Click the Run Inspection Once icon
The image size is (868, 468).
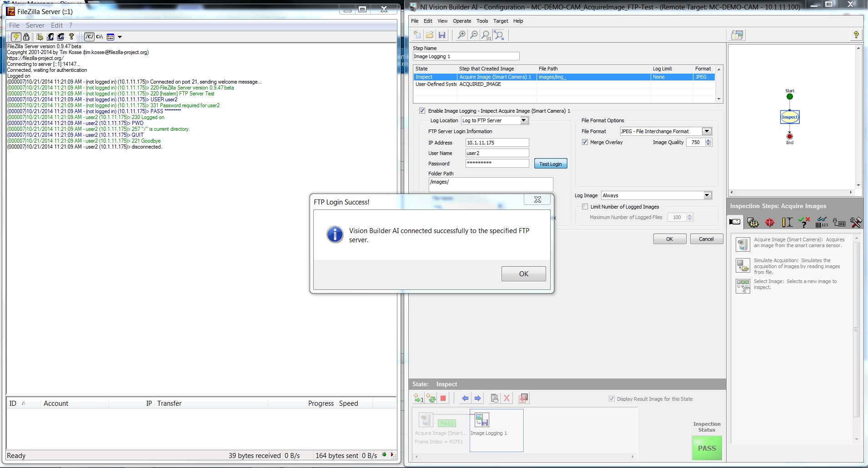point(419,398)
